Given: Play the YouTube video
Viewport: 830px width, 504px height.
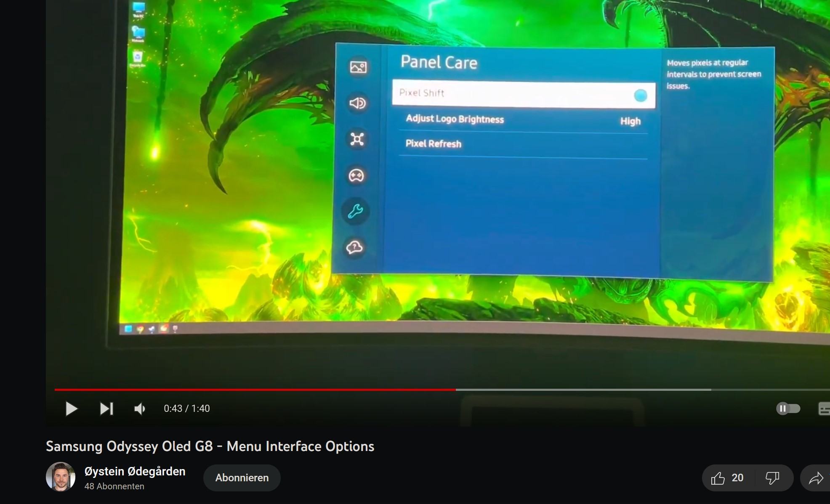Looking at the screenshot, I should [x=72, y=409].
